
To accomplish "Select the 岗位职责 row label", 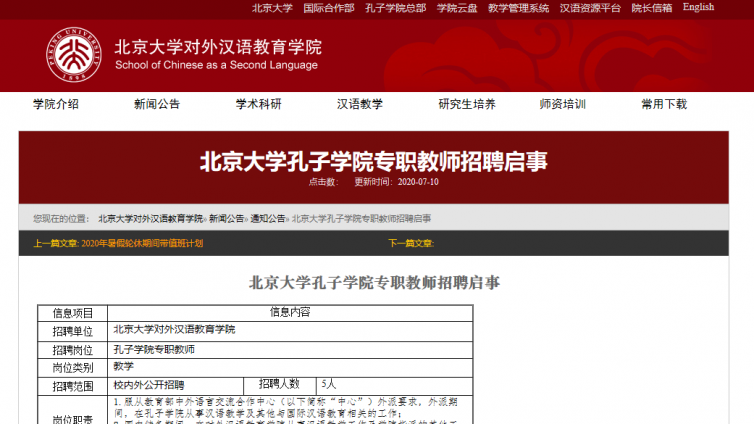I will click(x=73, y=419).
